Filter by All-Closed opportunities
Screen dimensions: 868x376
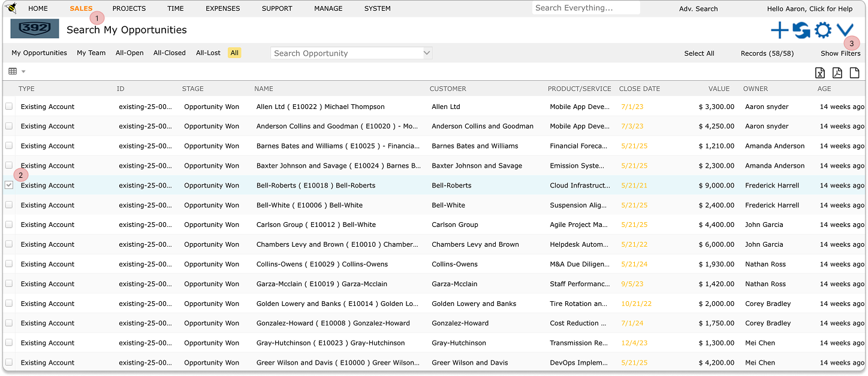point(170,53)
